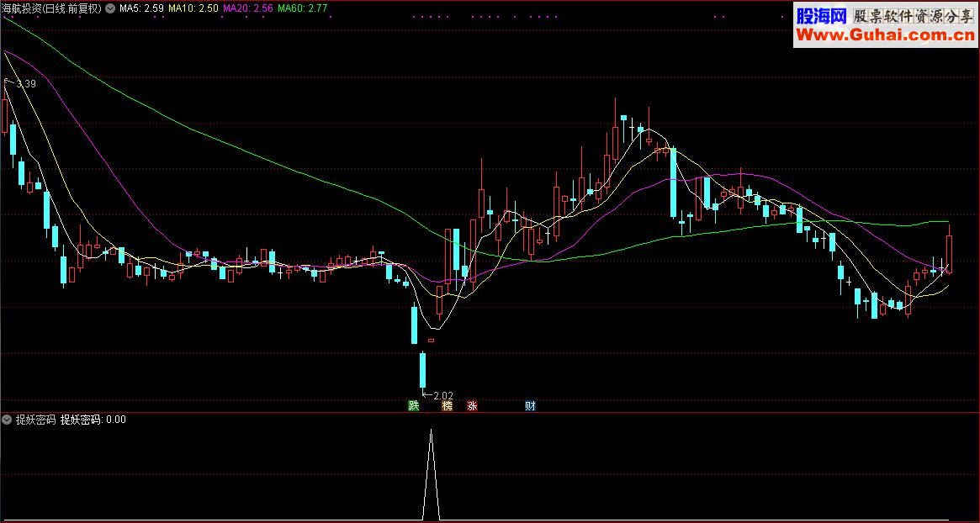Click the red 涨 event marker
This screenshot has height=523, width=980.
472,405
